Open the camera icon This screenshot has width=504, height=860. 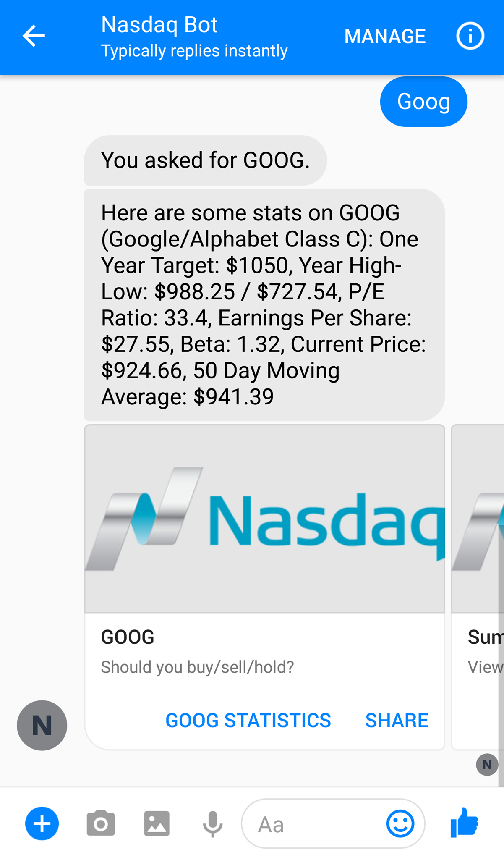101,823
